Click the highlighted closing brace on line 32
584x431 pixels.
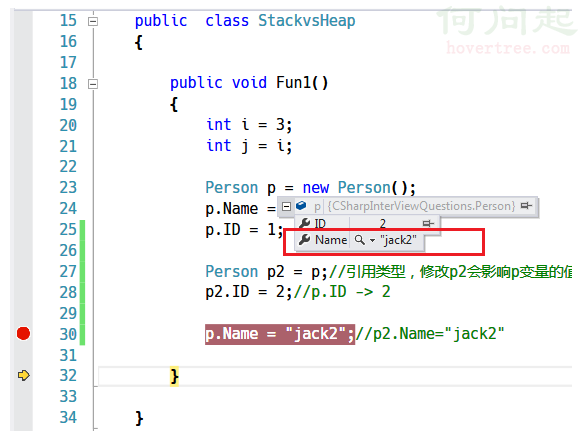tap(174, 376)
